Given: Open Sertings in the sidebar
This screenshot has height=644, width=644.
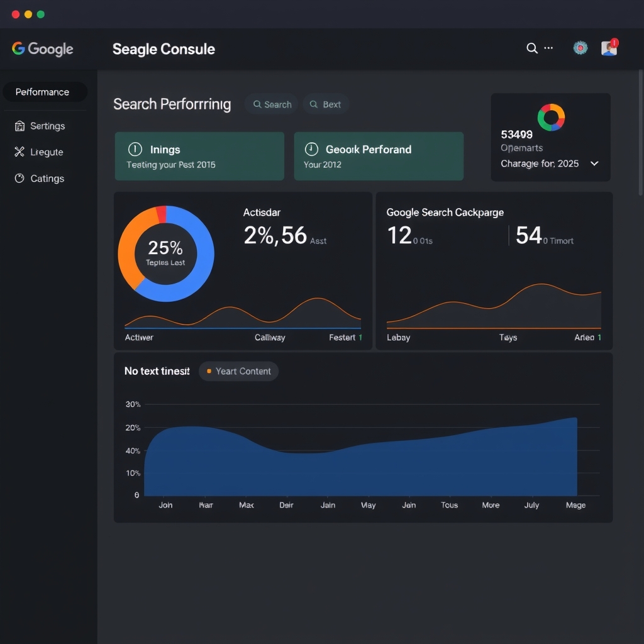Looking at the screenshot, I should point(40,126).
